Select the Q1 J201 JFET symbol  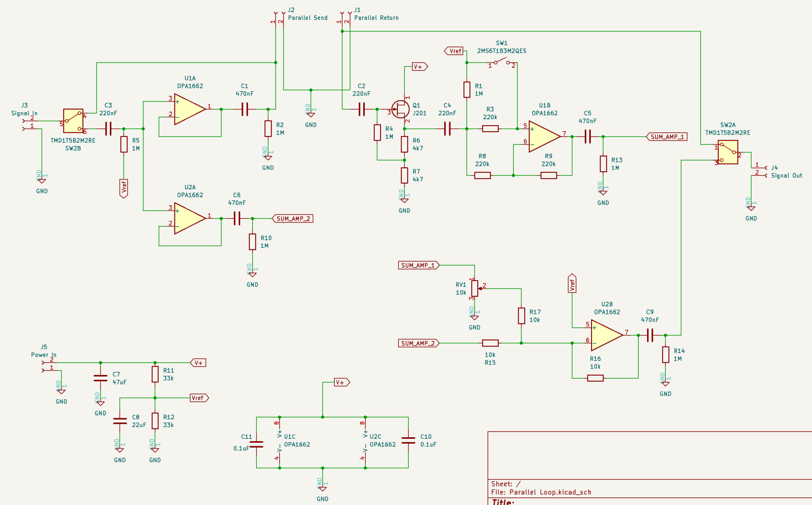tap(401, 109)
